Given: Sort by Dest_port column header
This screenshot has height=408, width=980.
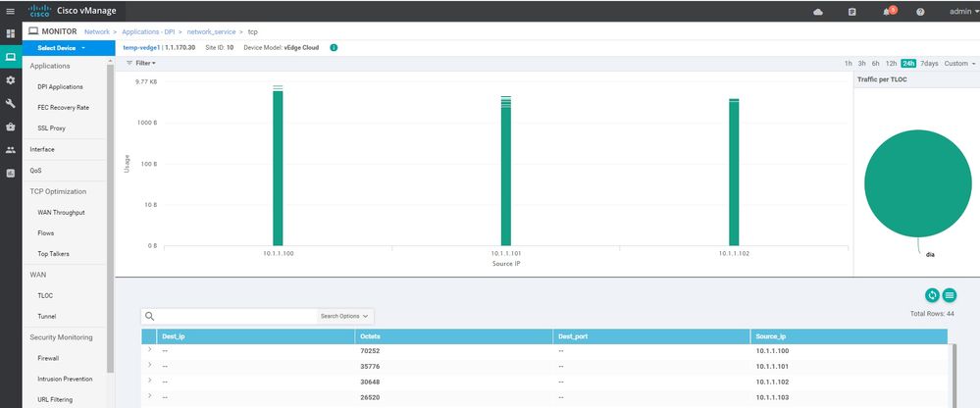Looking at the screenshot, I should click(x=651, y=336).
